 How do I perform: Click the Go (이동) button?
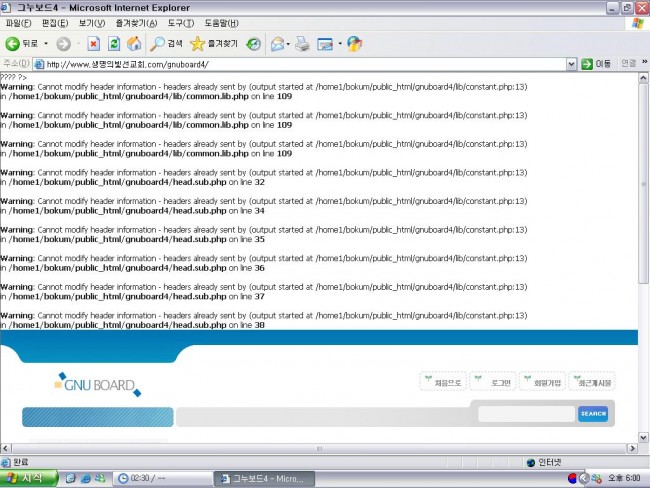pos(597,64)
